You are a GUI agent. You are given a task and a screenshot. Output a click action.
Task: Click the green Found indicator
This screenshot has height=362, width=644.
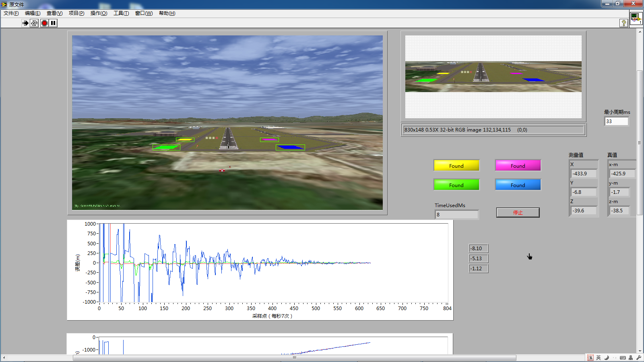456,185
